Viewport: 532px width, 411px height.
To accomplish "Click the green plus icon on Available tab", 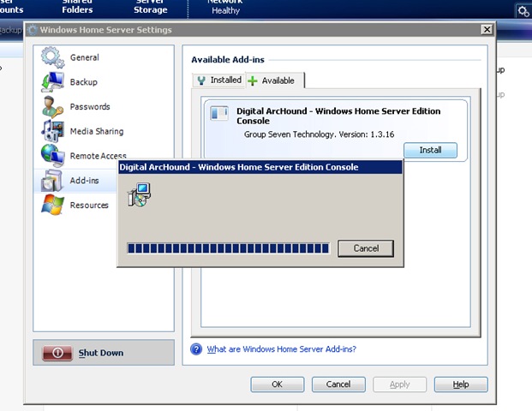I will click(253, 80).
